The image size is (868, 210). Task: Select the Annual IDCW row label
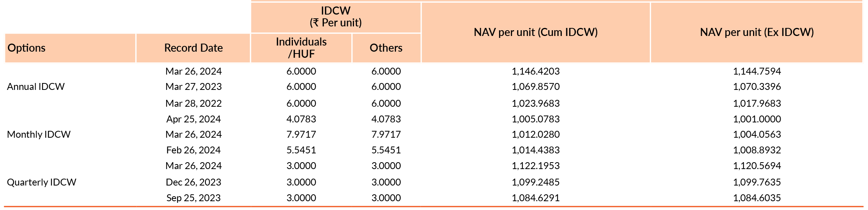pyautogui.click(x=36, y=87)
